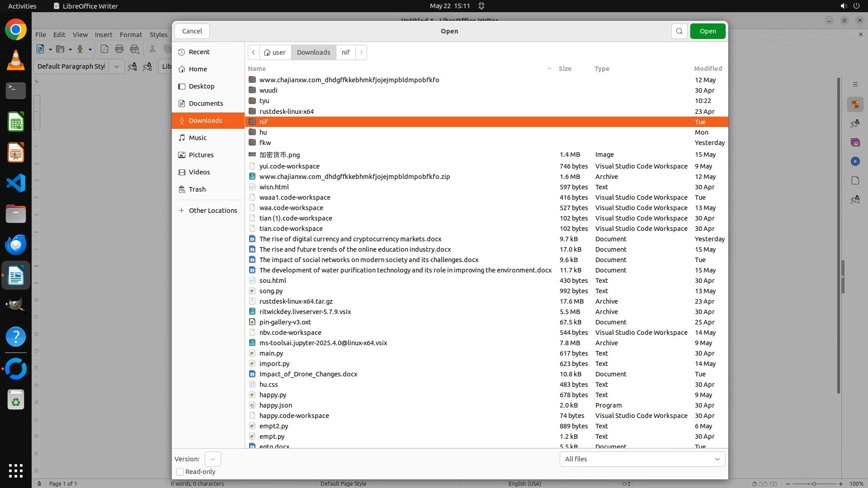Click the Print toolbar icon
The image size is (868, 488).
(119, 49)
